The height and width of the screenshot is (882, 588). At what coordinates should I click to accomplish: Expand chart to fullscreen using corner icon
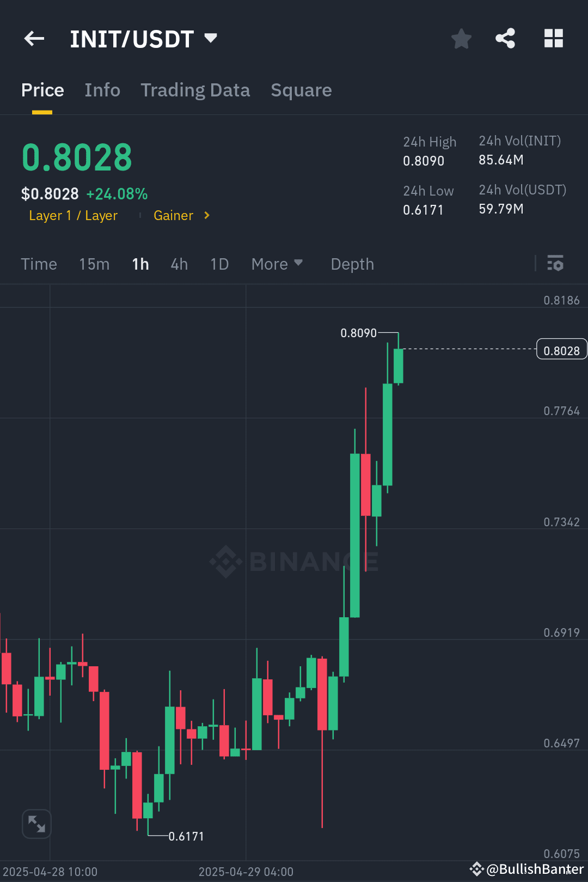[x=36, y=824]
